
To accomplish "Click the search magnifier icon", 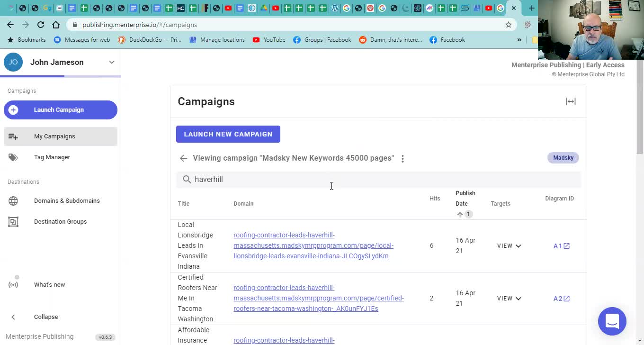I will coord(187,179).
